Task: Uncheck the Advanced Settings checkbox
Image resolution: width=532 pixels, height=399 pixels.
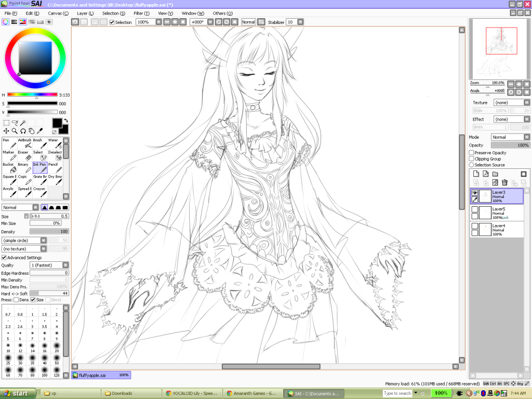Action: click(x=4, y=258)
